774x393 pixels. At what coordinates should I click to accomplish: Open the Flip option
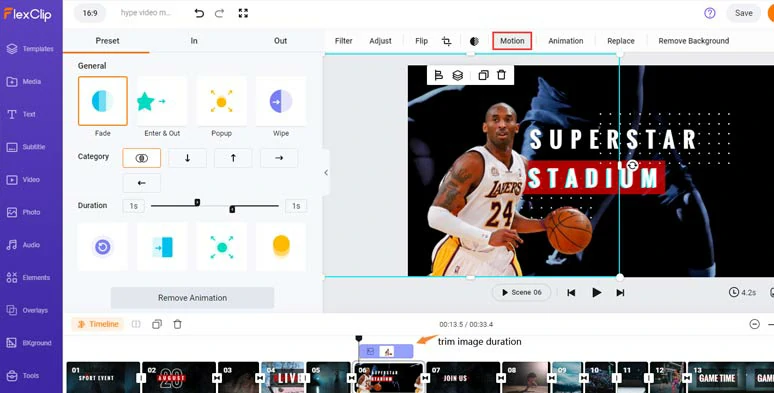[x=422, y=41]
